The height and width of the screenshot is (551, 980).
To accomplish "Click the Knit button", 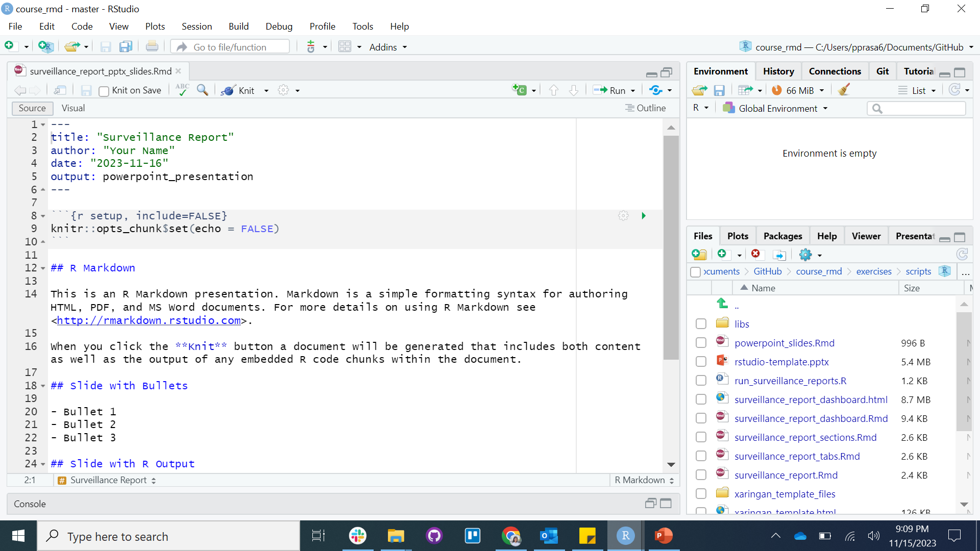I will point(238,90).
